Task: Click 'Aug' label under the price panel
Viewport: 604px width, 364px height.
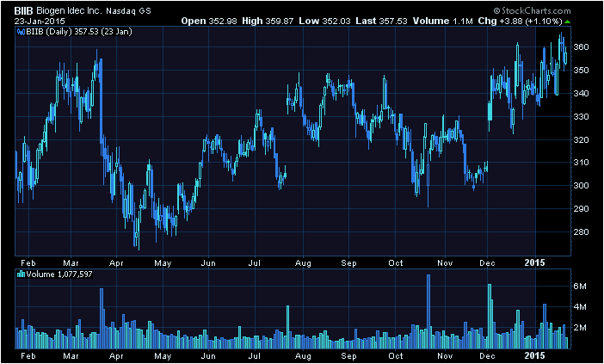Action: click(303, 263)
